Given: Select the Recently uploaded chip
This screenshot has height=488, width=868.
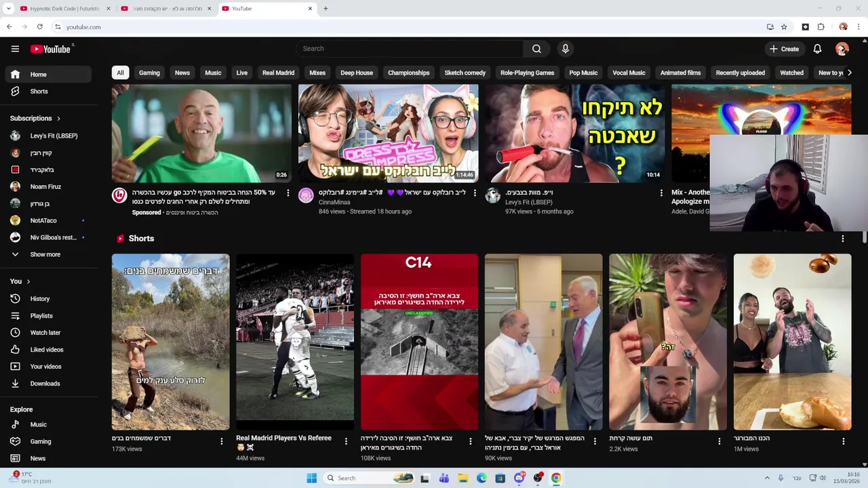Looking at the screenshot, I should (740, 73).
